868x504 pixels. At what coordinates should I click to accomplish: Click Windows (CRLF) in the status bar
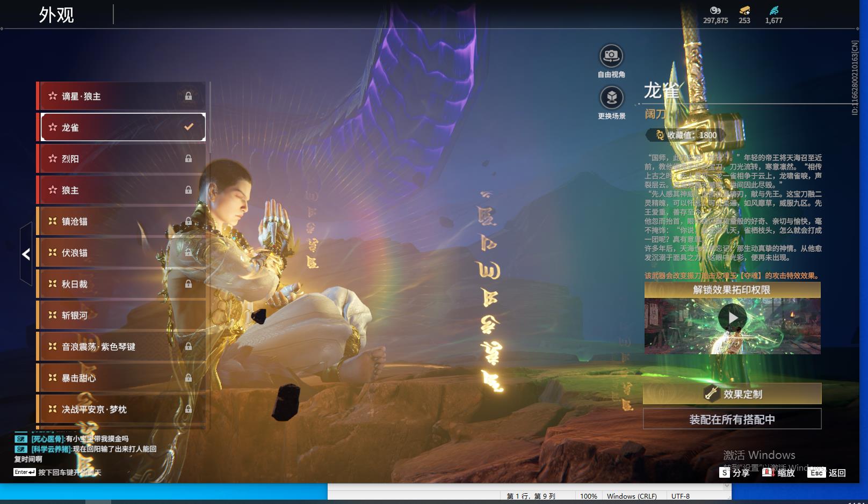632,496
